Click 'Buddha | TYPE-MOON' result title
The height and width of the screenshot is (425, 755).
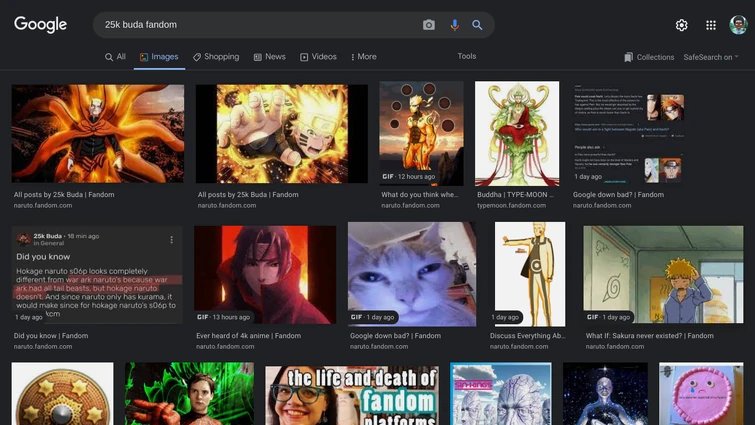515,194
